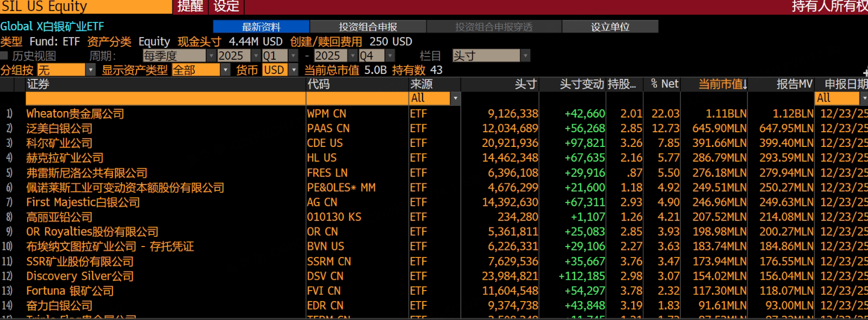Viewport: 868px width, 320px height.
Task: Sort by the % Net column header
Action: pos(662,84)
